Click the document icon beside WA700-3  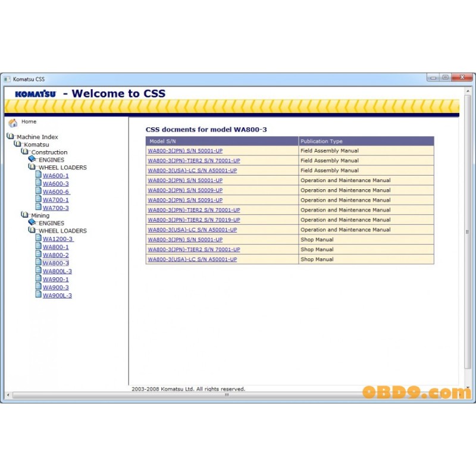pyautogui.click(x=39, y=206)
